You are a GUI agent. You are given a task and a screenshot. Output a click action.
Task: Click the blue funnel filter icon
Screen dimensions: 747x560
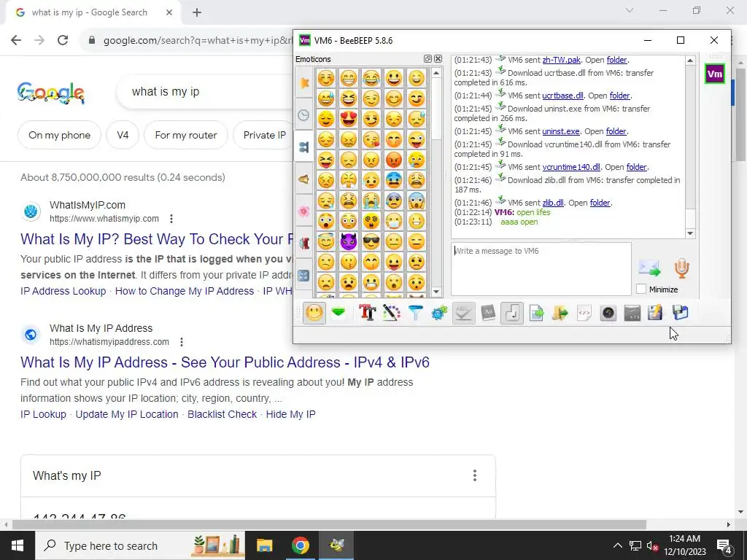(x=415, y=313)
